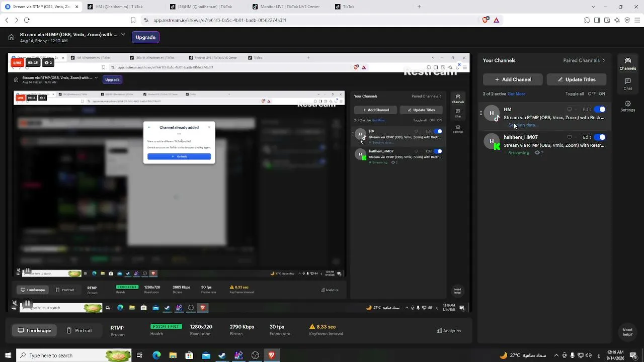Turn all channels ON
The height and width of the screenshot is (362, 644).
[602, 94]
